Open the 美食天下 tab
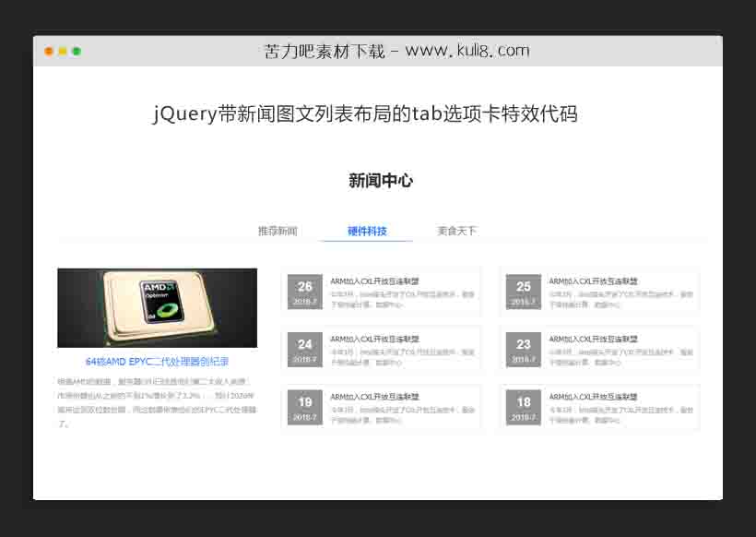Viewport: 756px width, 537px height. coord(455,231)
